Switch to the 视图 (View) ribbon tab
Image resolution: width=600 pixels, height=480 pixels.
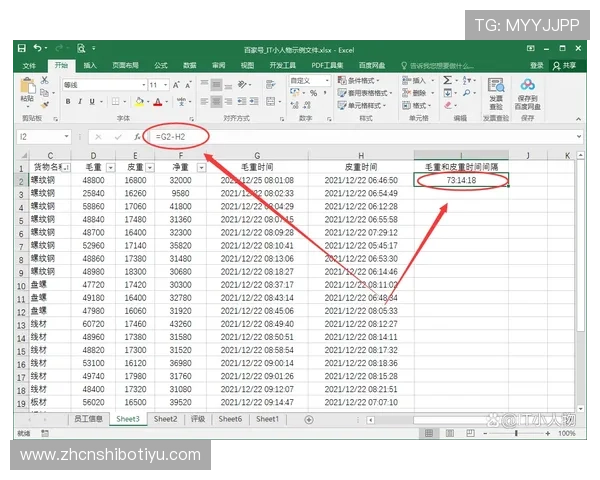247,65
